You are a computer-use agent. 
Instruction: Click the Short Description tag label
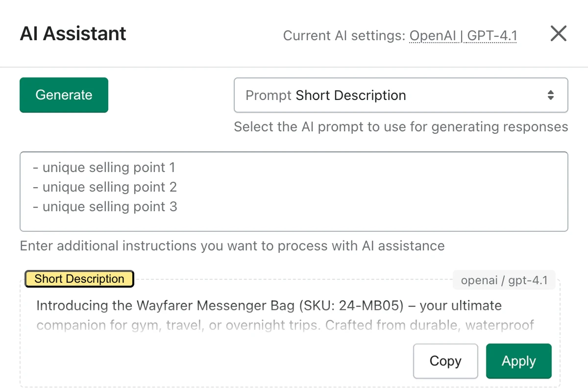[79, 279]
